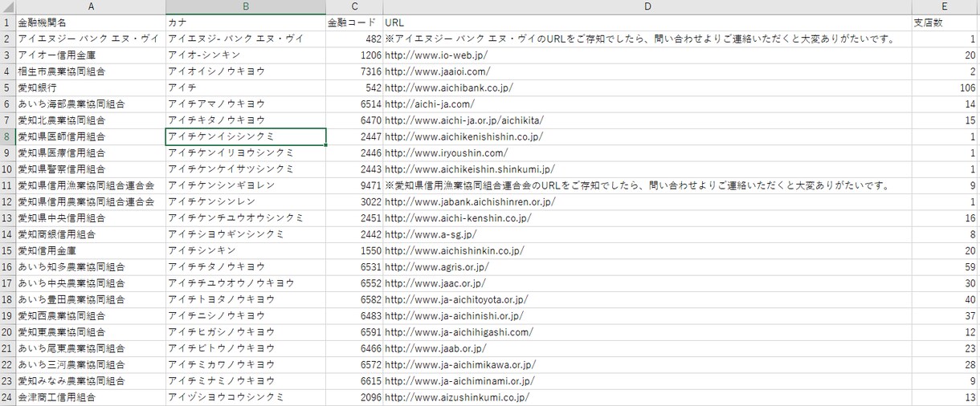Select cell with code 6552
980x406 pixels.
[354, 282]
